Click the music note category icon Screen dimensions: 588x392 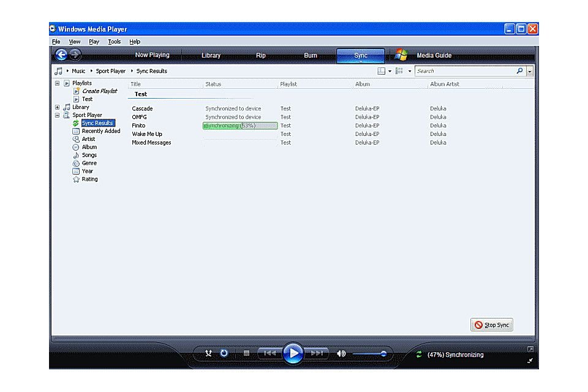click(59, 71)
